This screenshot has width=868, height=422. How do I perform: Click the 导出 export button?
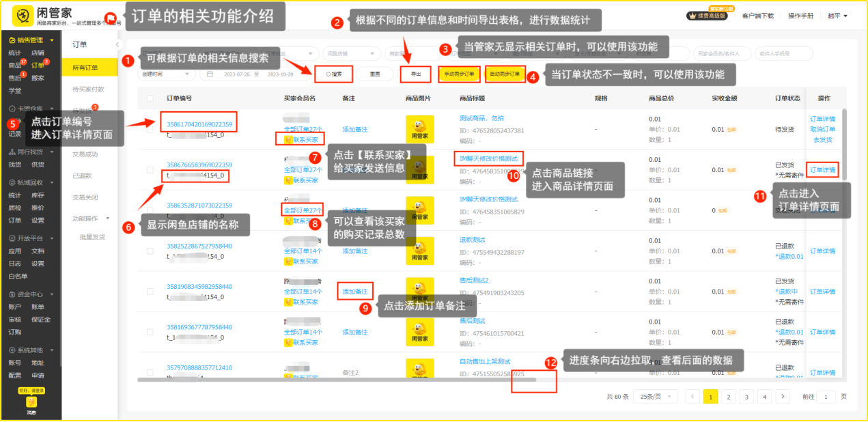point(415,74)
